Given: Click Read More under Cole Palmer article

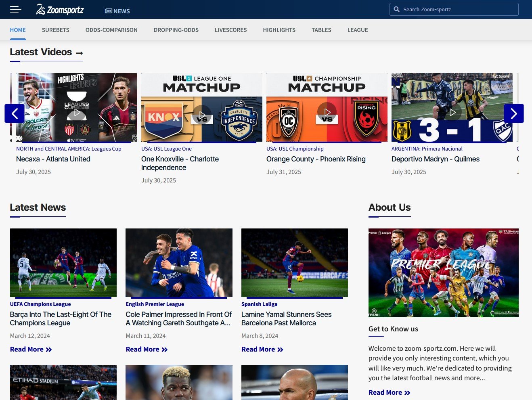Looking at the screenshot, I should click(x=147, y=349).
